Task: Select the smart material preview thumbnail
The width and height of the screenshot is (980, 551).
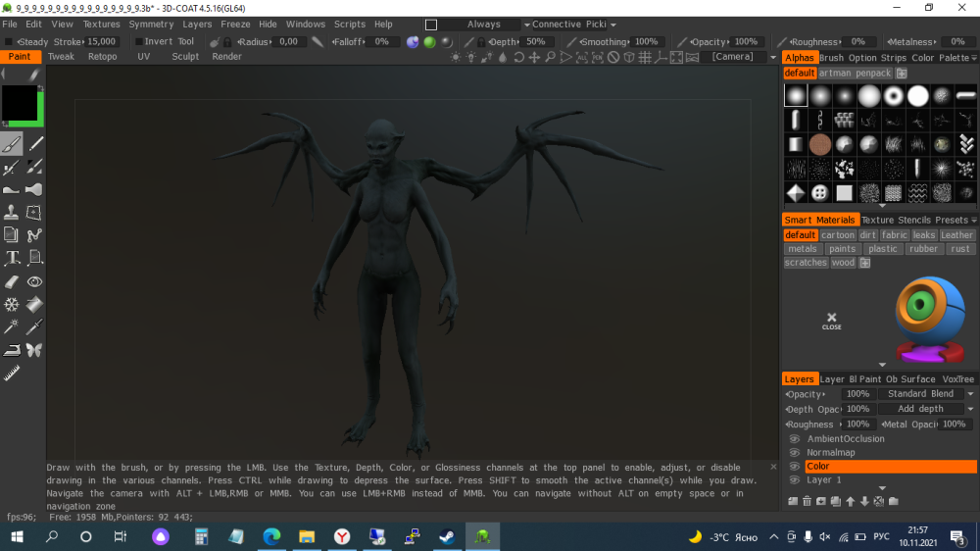Action: pyautogui.click(x=930, y=320)
